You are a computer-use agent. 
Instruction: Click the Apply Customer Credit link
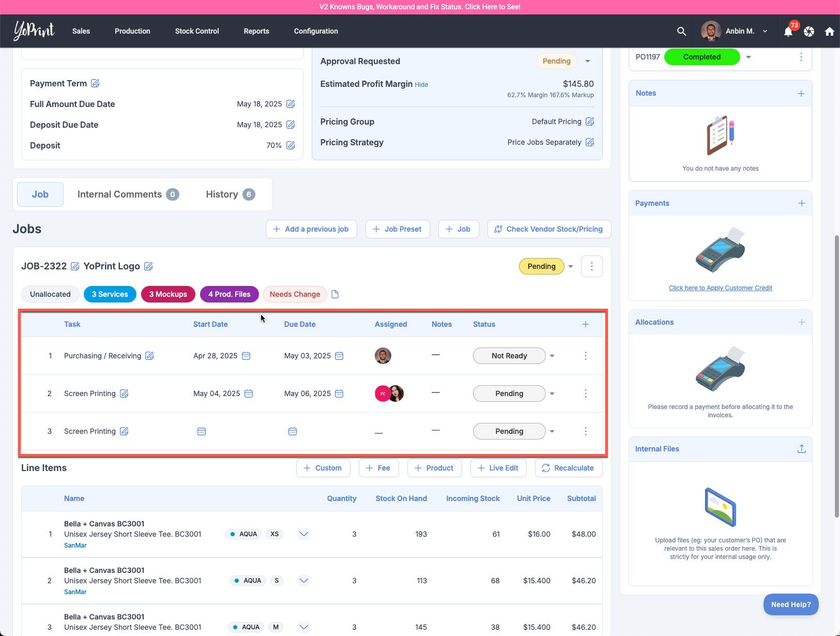[720, 288]
